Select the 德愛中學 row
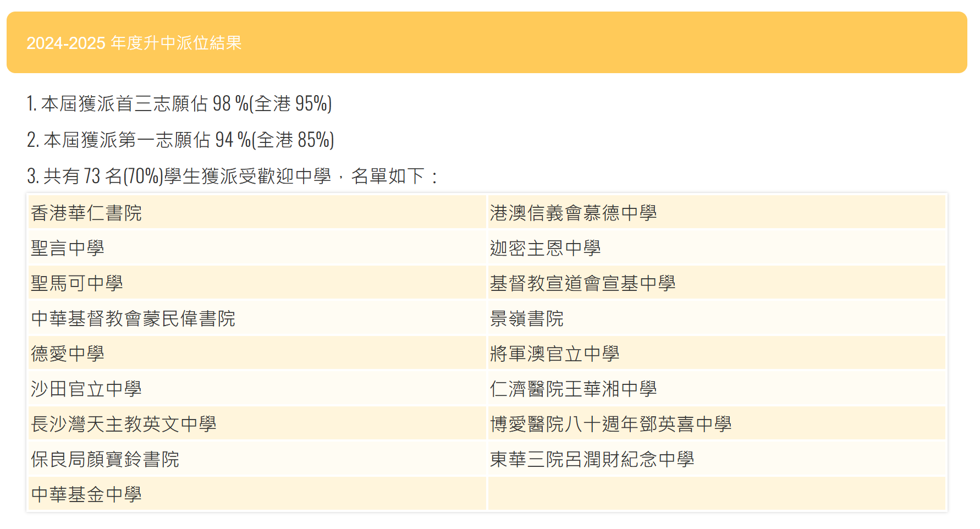980x529 pixels. 68,354
